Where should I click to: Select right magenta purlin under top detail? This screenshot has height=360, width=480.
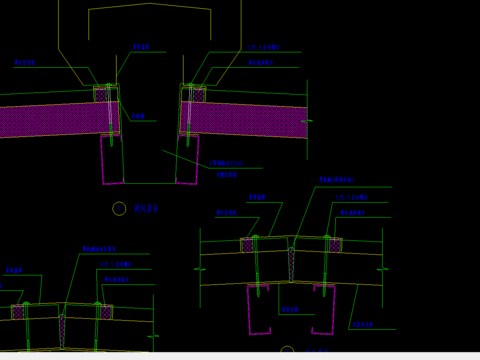(x=187, y=159)
